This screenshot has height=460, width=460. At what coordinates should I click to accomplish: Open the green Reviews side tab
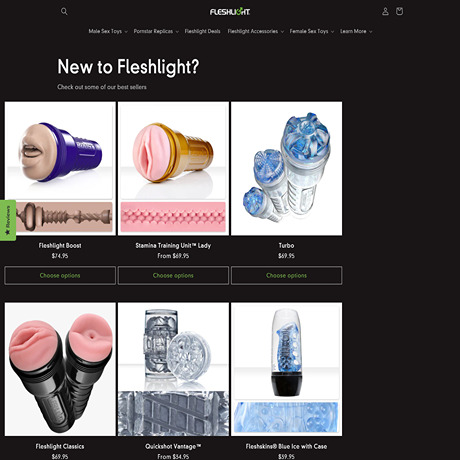click(x=8, y=220)
